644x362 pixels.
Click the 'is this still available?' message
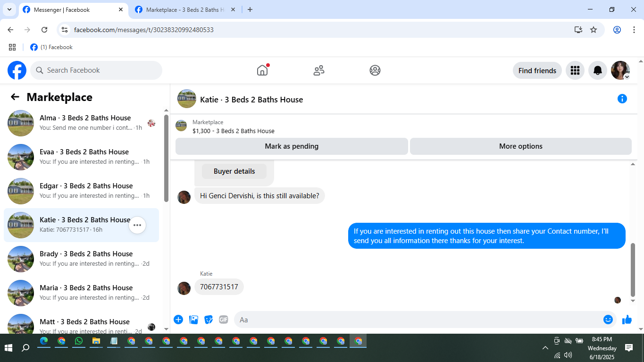click(259, 195)
